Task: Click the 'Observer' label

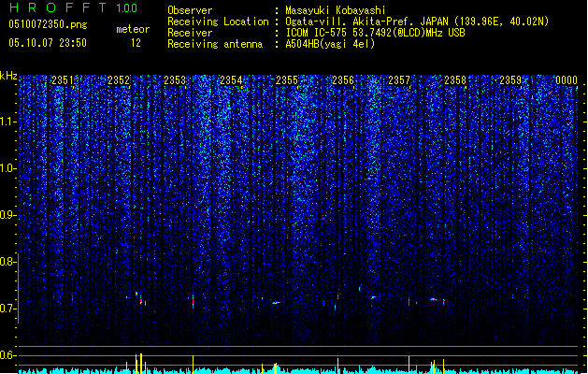Action: [x=190, y=10]
